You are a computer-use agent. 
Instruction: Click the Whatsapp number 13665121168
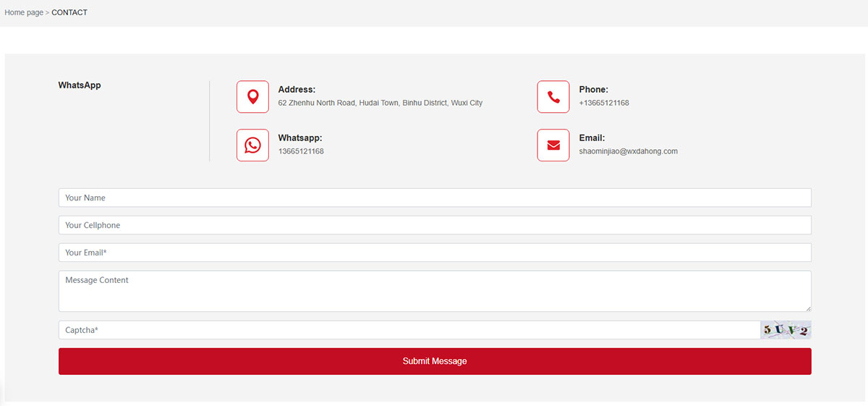301,151
